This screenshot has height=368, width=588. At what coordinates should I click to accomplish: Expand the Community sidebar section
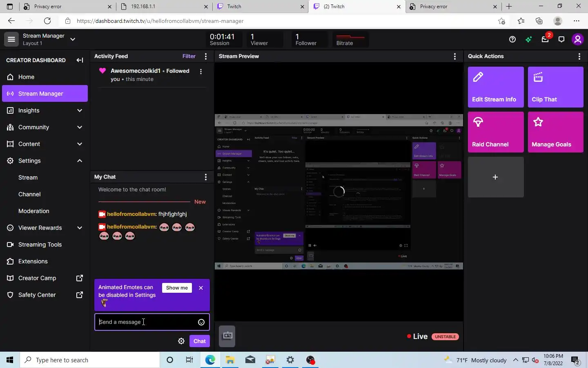[x=80, y=127]
